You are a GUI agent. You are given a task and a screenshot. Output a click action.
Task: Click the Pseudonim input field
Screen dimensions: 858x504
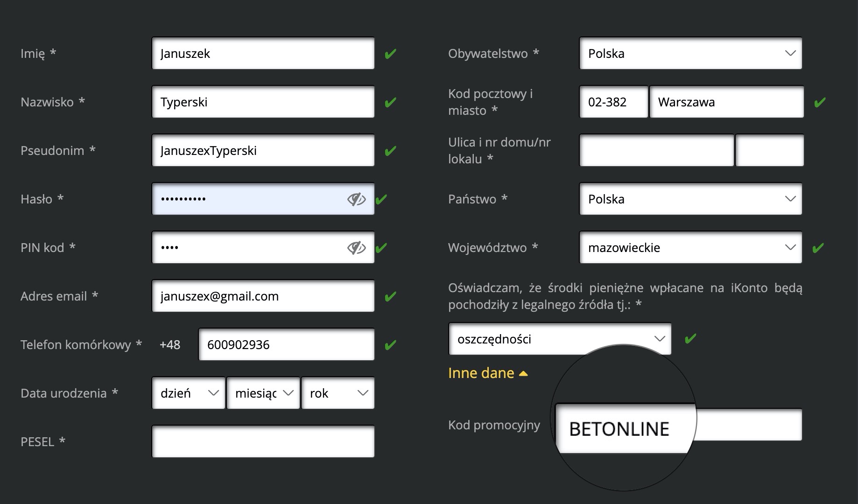click(263, 150)
